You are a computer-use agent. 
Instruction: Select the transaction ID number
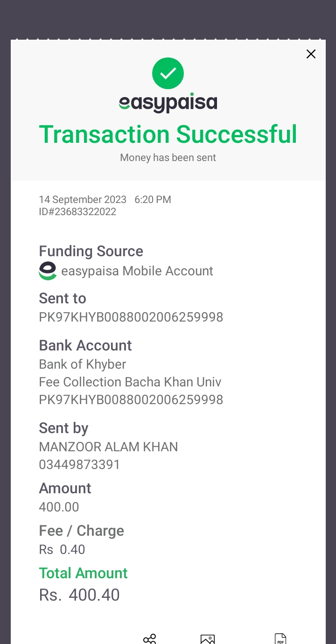point(77,212)
